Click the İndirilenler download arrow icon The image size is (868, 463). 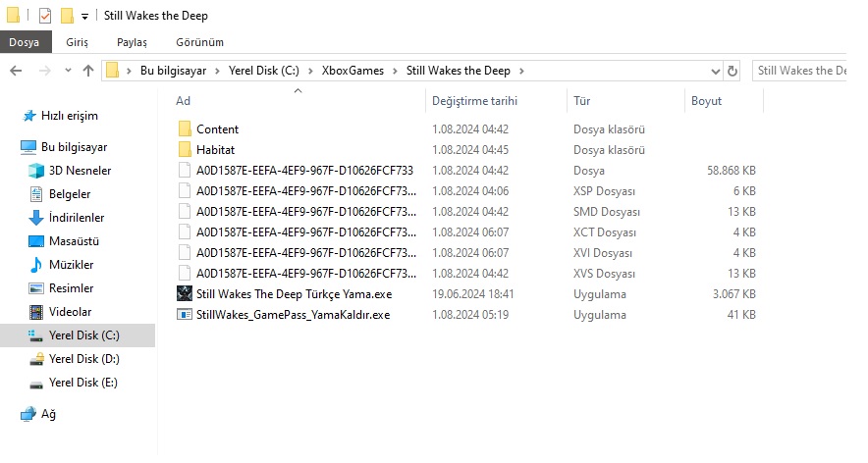(x=36, y=218)
